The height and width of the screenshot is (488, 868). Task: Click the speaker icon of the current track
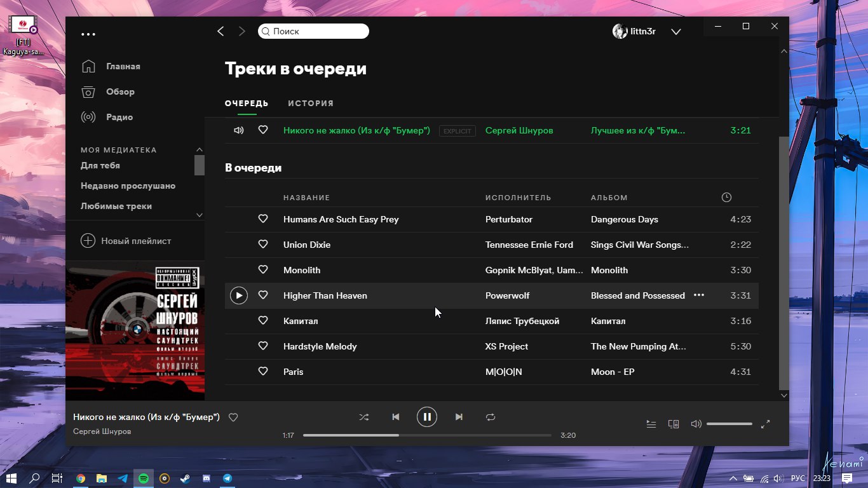tap(239, 130)
